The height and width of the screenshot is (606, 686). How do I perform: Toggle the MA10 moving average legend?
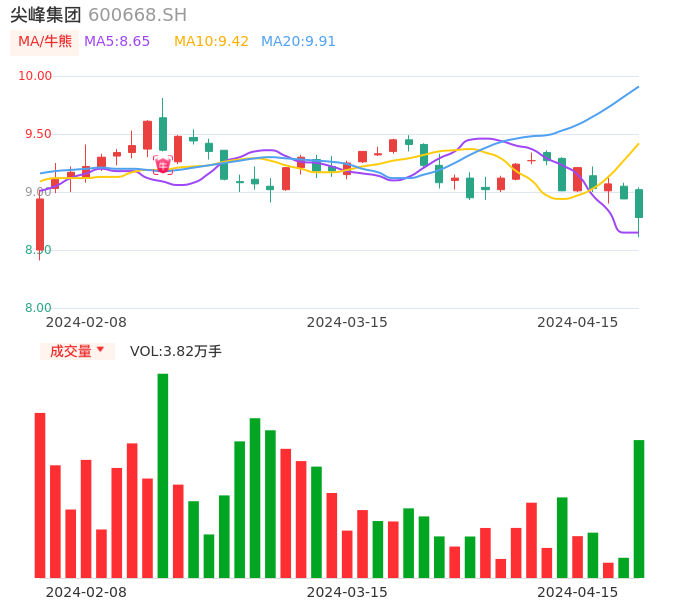point(211,42)
